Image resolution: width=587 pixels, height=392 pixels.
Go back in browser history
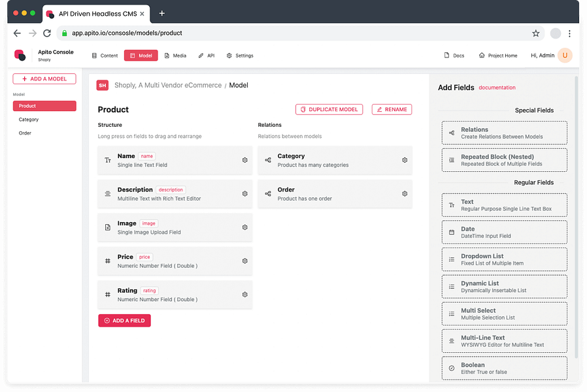17,33
